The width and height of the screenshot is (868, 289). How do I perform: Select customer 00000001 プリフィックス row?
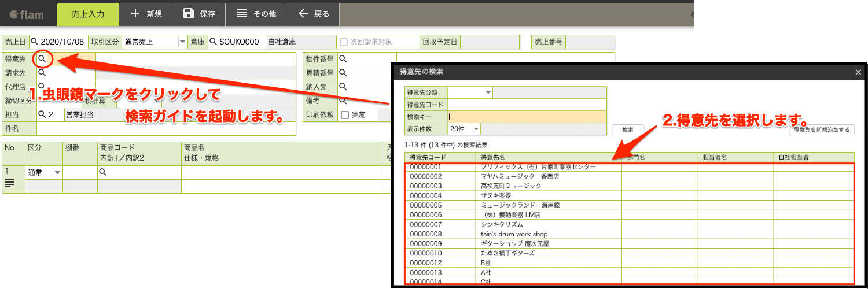(630, 167)
